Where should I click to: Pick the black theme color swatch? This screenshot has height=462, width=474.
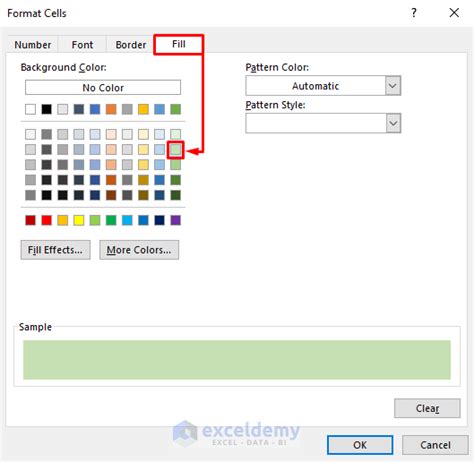(x=47, y=109)
